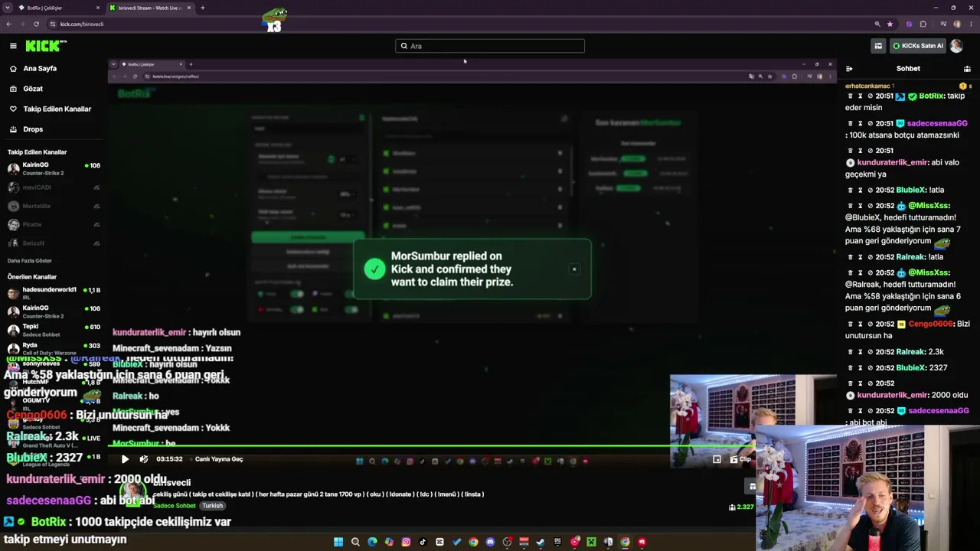Click Cengo0606 username in chat
980x551 pixels.
pos(930,324)
